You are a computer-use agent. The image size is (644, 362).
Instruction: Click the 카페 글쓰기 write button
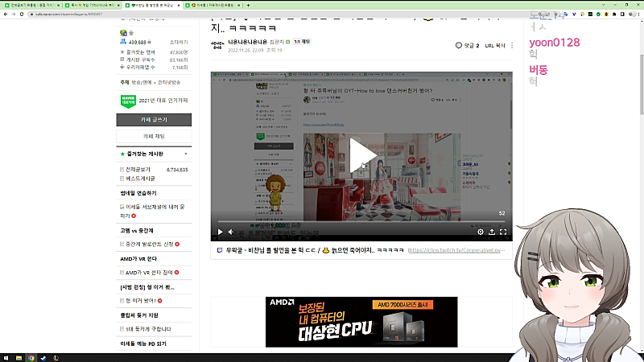pyautogui.click(x=154, y=120)
